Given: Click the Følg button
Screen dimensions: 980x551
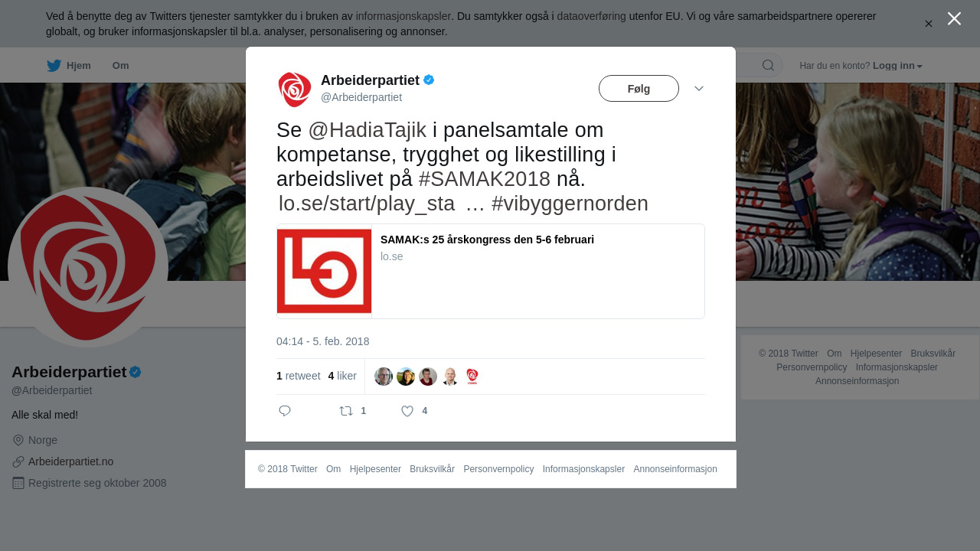Looking at the screenshot, I should pyautogui.click(x=639, y=89).
